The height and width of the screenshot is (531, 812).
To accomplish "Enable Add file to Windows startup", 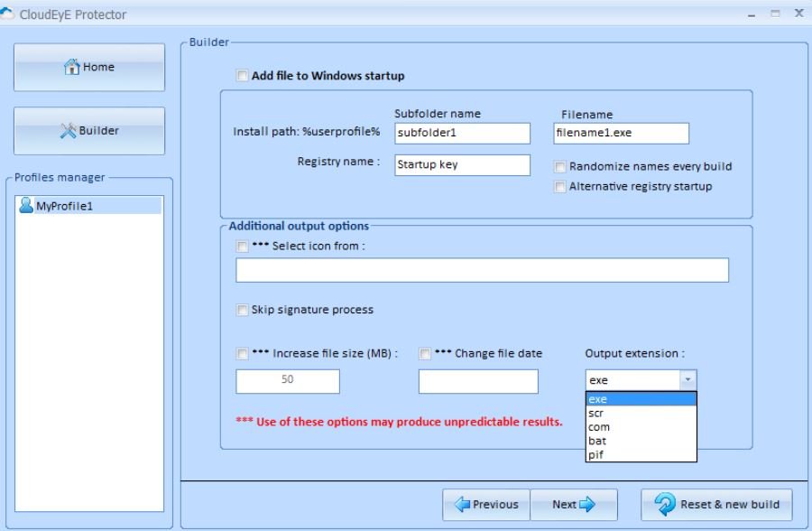I will pos(242,76).
